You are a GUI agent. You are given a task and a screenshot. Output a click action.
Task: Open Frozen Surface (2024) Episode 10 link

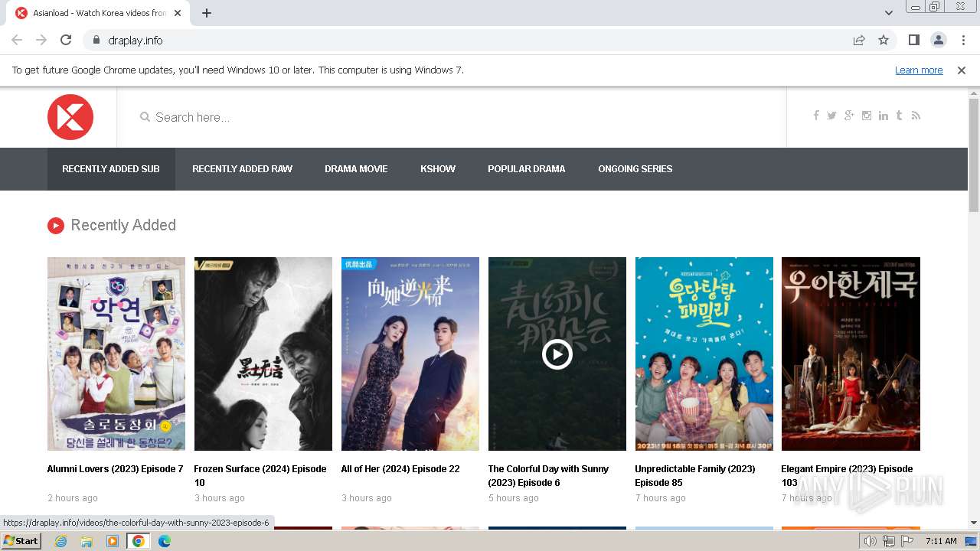click(260, 476)
